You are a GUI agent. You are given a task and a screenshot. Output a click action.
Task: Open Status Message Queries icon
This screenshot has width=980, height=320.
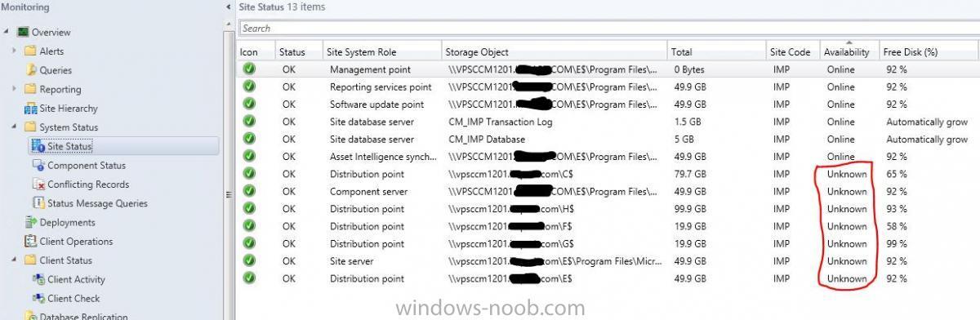coord(39,203)
